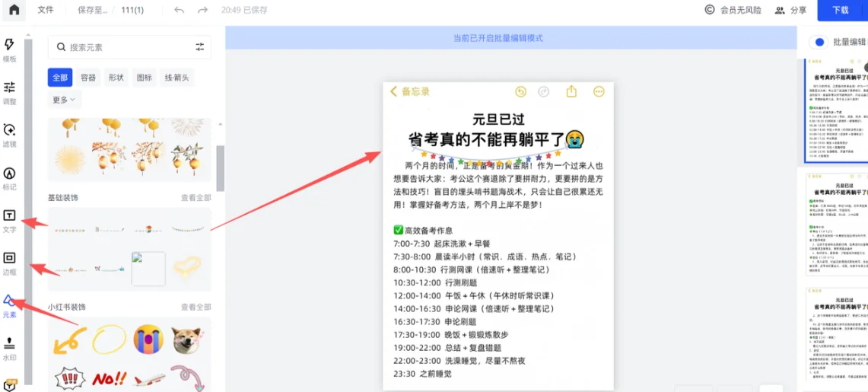The width and height of the screenshot is (868, 392).
Task: View all 小红书装饰 elements via 查看全部
Action: point(196,307)
